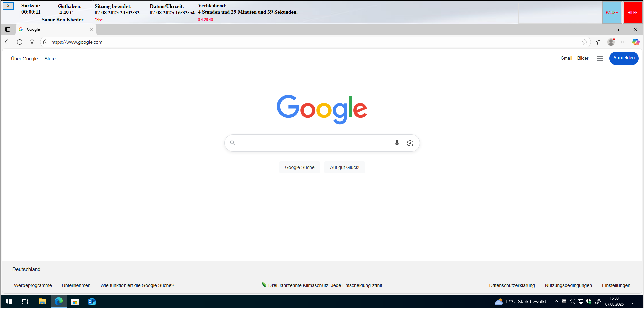
Task: Open the Windows Security tray icon
Action: [x=589, y=301]
